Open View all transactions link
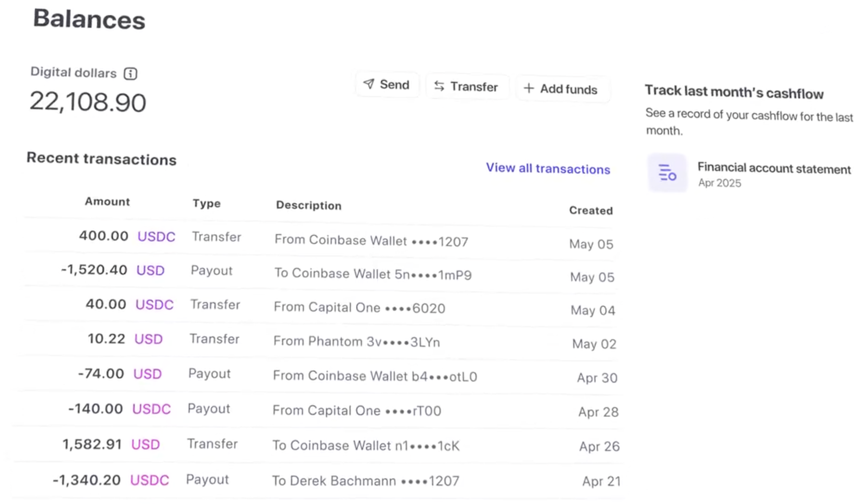Viewport: 860px width, 504px height. 548,168
